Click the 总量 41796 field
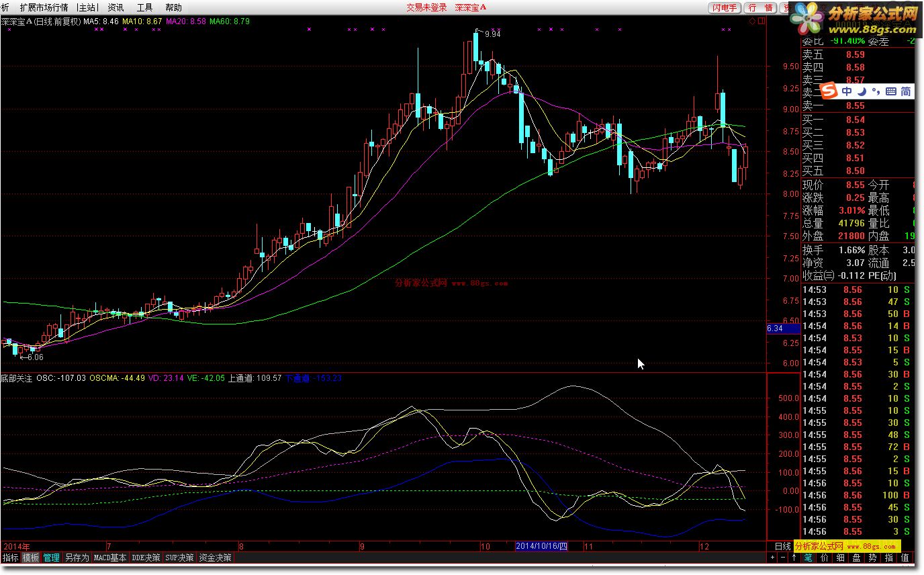 (x=834, y=223)
